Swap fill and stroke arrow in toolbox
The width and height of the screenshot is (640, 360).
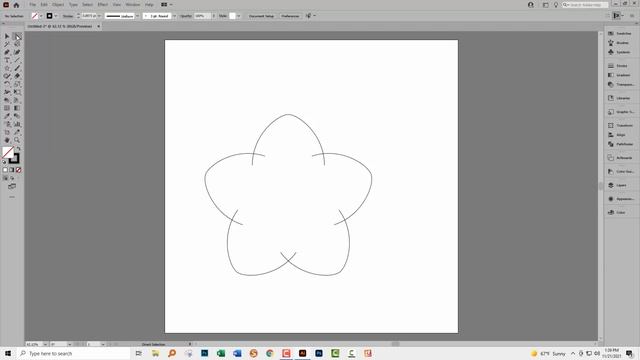[18, 149]
